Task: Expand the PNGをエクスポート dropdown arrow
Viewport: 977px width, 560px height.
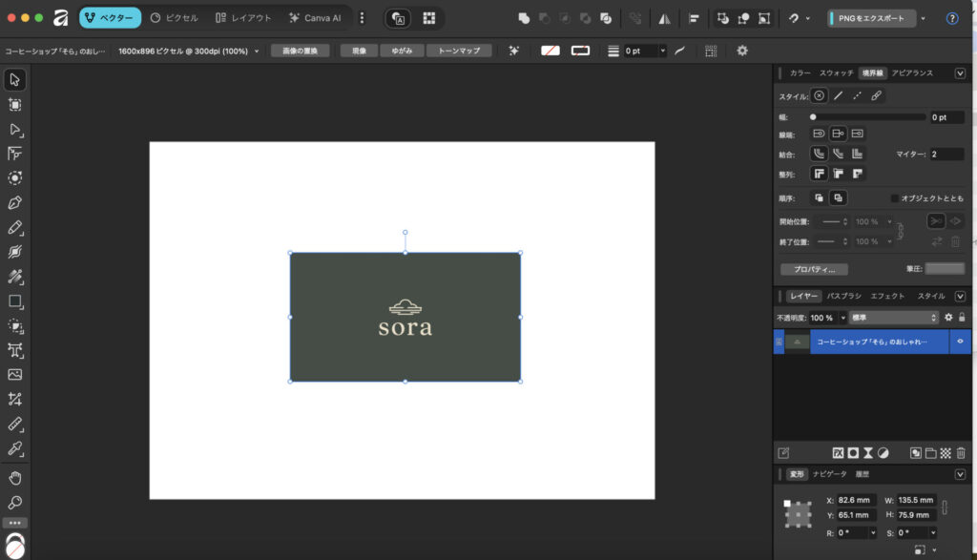Action: (x=924, y=18)
